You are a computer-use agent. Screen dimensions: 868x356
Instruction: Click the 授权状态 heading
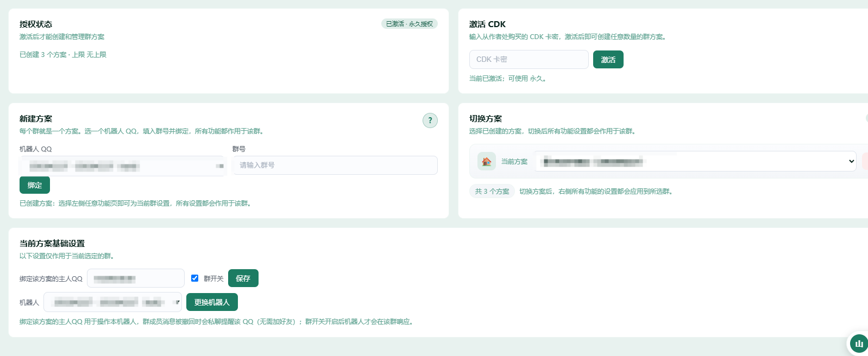tap(36, 24)
